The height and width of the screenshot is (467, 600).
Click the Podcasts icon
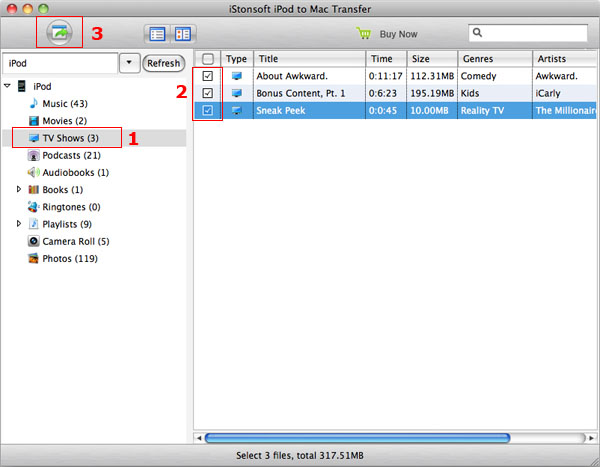tap(34, 155)
